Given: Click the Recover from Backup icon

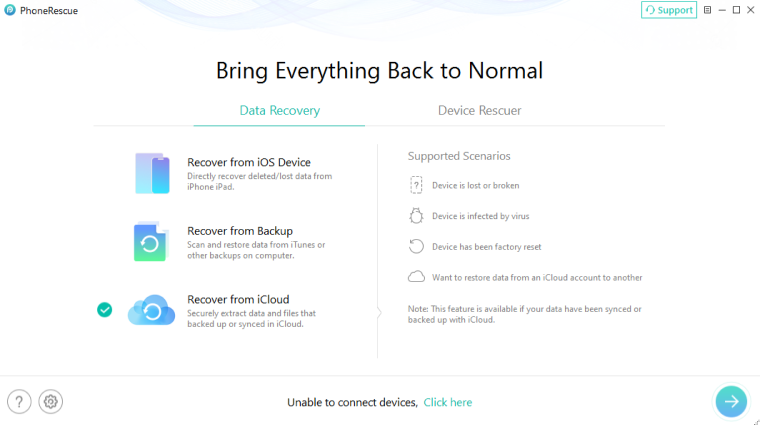Looking at the screenshot, I should pos(151,241).
